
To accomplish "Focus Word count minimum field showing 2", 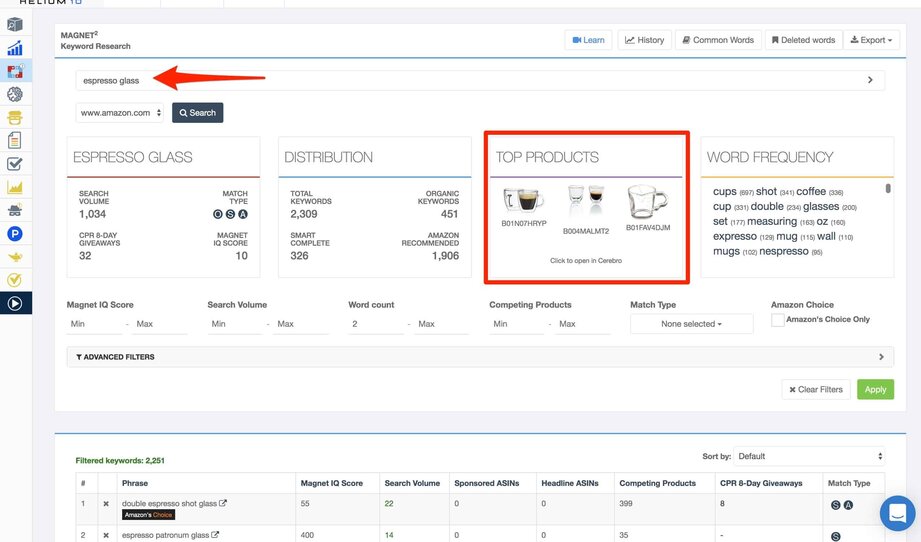I will (376, 324).
